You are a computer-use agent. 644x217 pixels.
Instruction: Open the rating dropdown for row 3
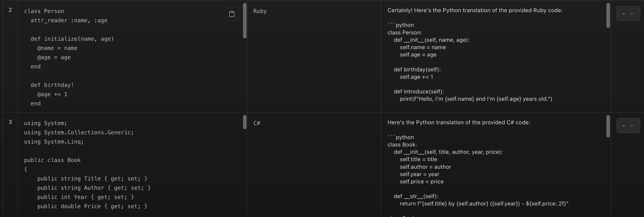tap(628, 126)
